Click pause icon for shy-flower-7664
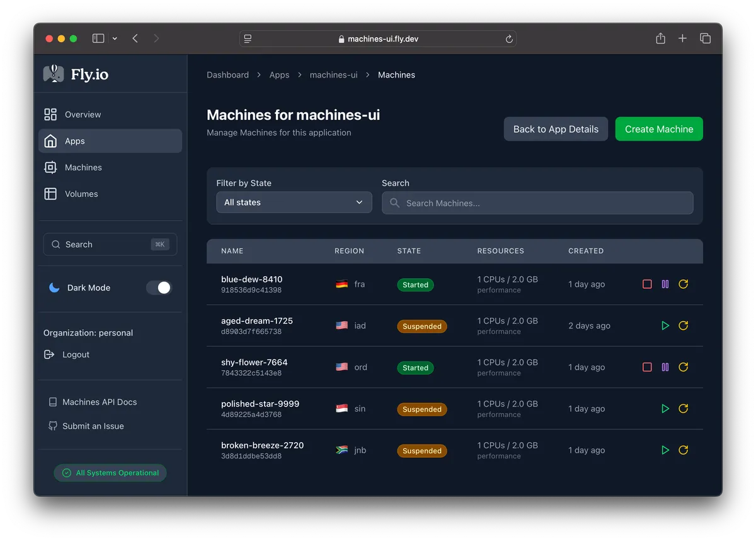756x541 pixels. point(665,368)
